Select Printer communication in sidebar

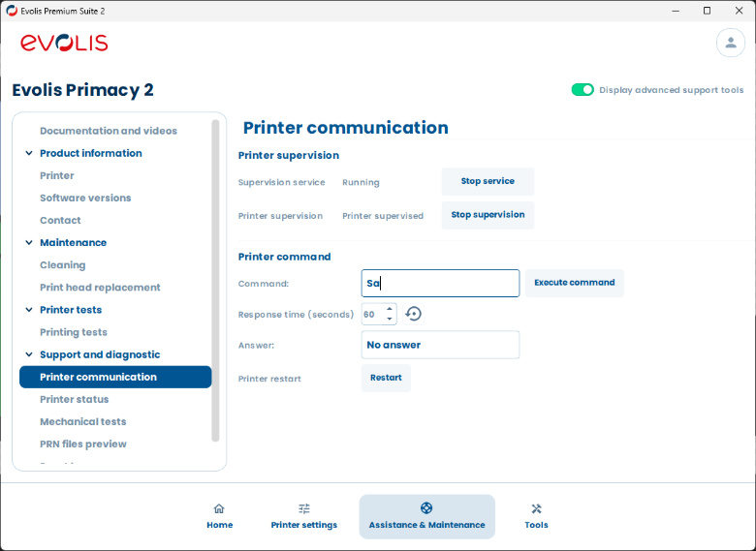pos(115,377)
